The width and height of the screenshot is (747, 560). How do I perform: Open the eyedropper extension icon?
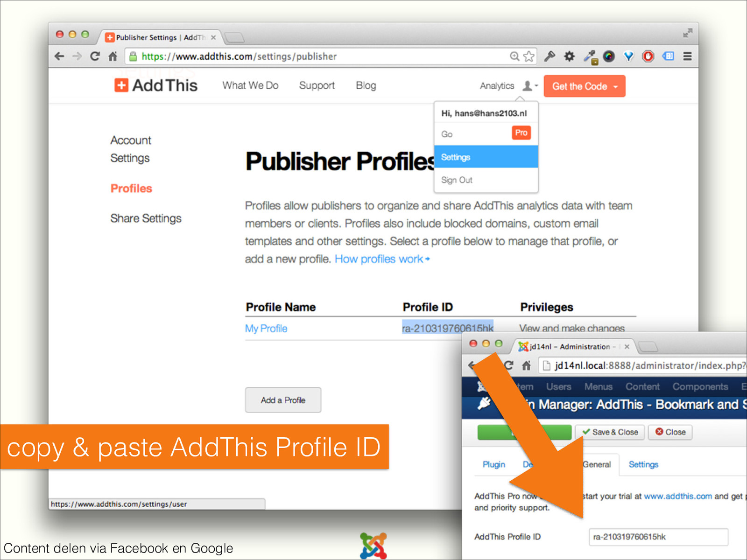tap(590, 57)
